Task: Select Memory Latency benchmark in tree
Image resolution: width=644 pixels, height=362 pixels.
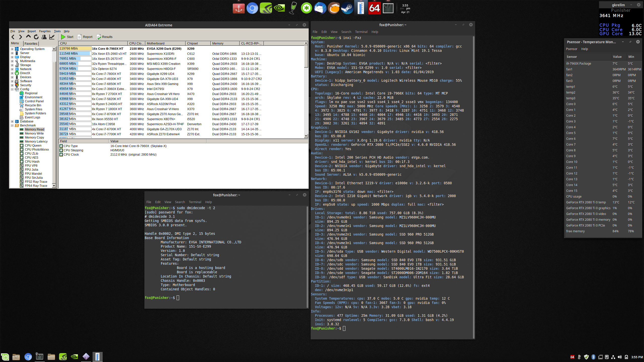Action: (x=36, y=142)
